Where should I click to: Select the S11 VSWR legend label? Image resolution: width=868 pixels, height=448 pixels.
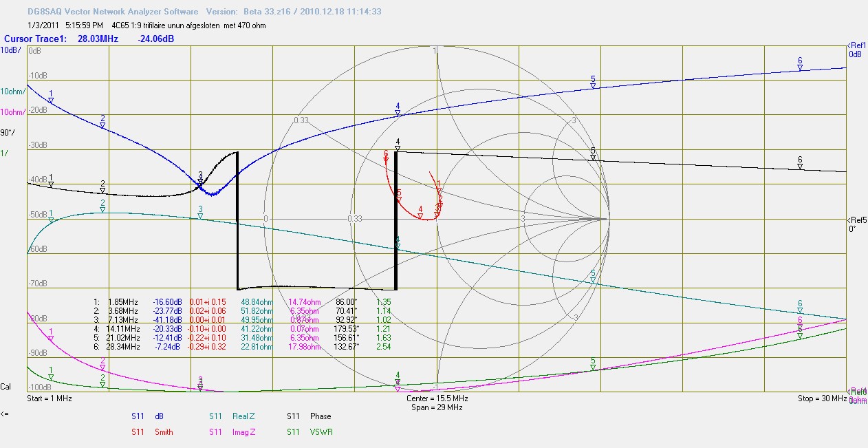tap(309, 432)
